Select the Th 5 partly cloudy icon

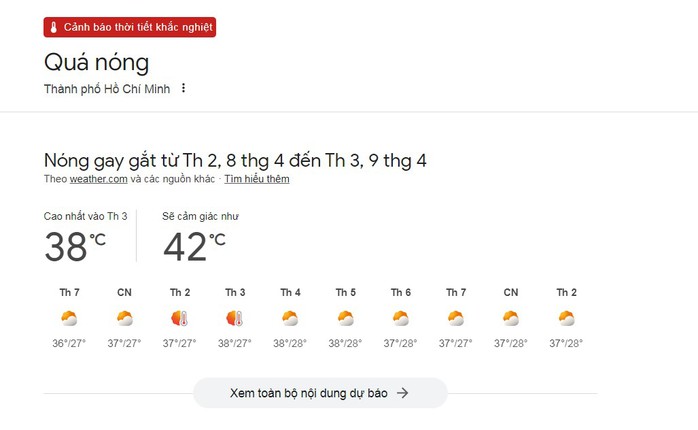345,318
